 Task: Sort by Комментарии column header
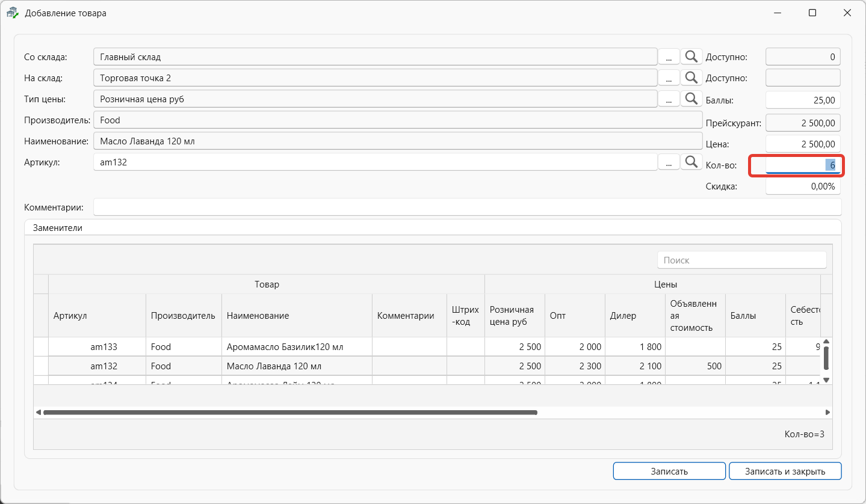click(409, 315)
